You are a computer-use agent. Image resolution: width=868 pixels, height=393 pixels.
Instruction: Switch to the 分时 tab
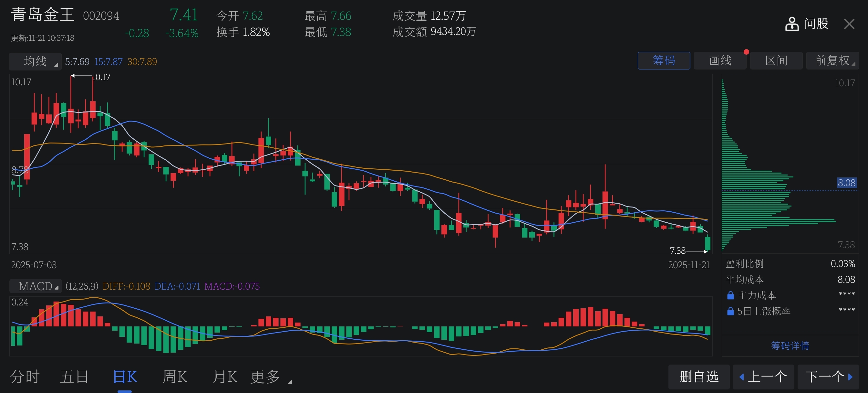click(x=25, y=377)
